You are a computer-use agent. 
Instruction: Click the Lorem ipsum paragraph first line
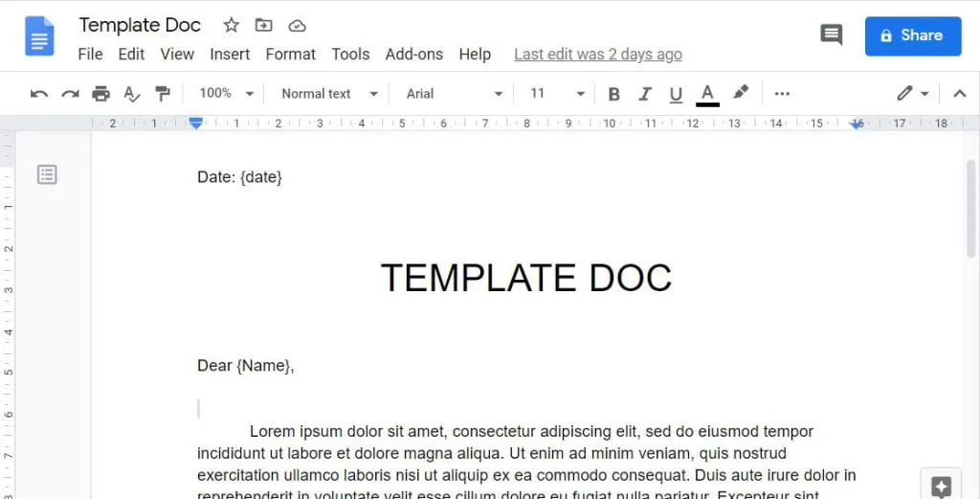coord(531,431)
